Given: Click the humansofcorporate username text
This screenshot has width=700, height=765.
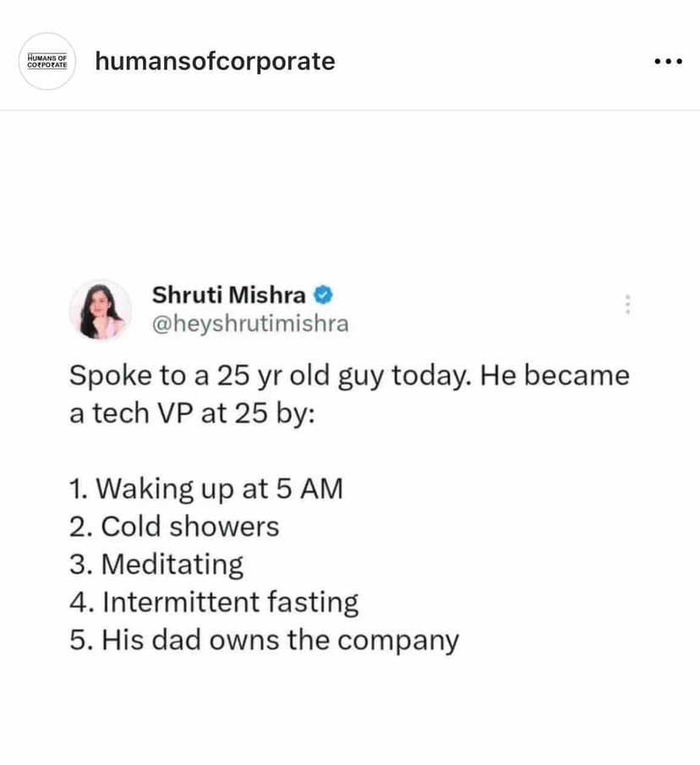Looking at the screenshot, I should 215,61.
